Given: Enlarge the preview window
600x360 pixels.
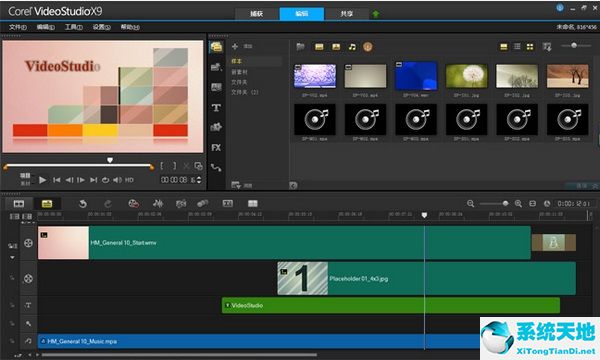Looking at the screenshot, I should click(x=198, y=166).
